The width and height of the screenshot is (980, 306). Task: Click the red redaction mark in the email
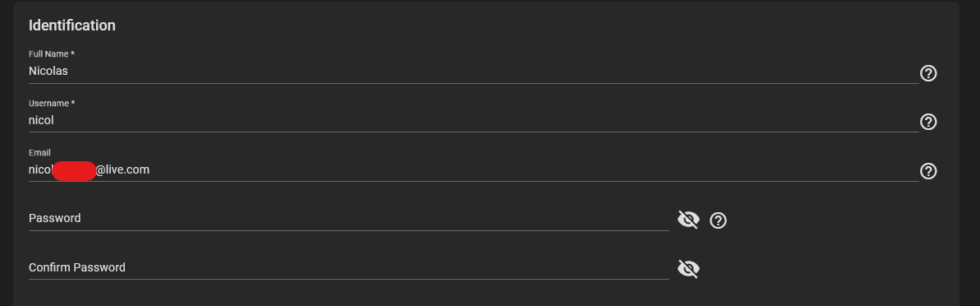coord(74,171)
